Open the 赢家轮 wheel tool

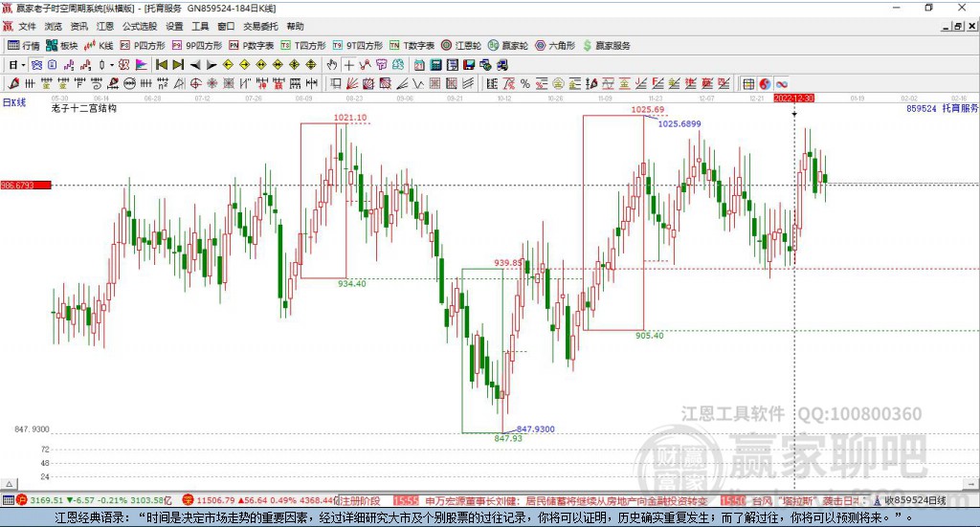click(508, 46)
